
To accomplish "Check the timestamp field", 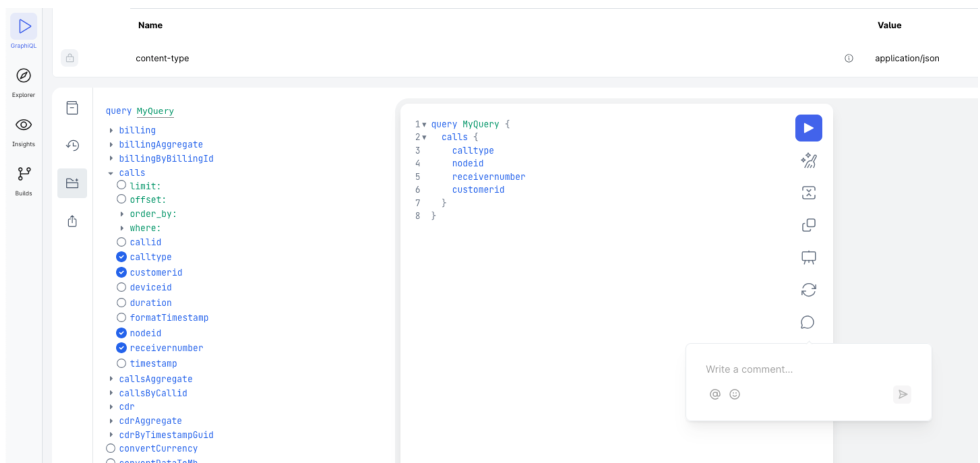I will point(121,363).
